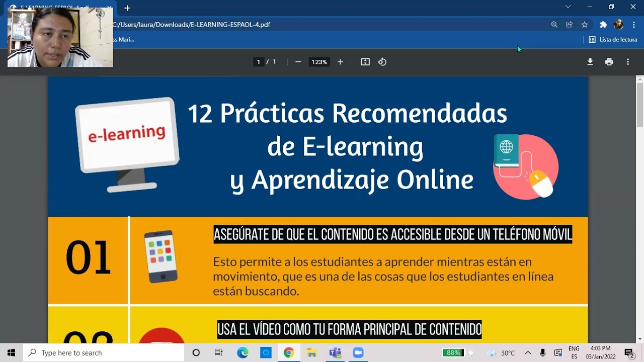Click the fit to page icon
Screen dimensions: 644x362
click(365, 62)
